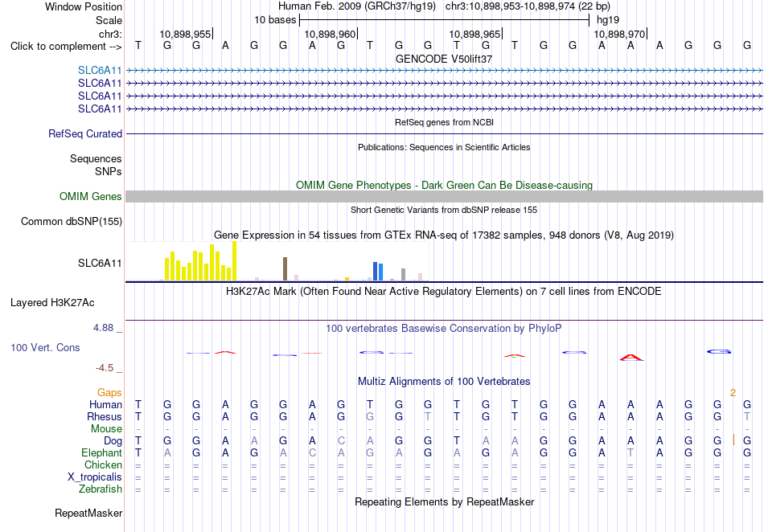Click the -4.5 PhyloP lower scale value

(x=105, y=368)
